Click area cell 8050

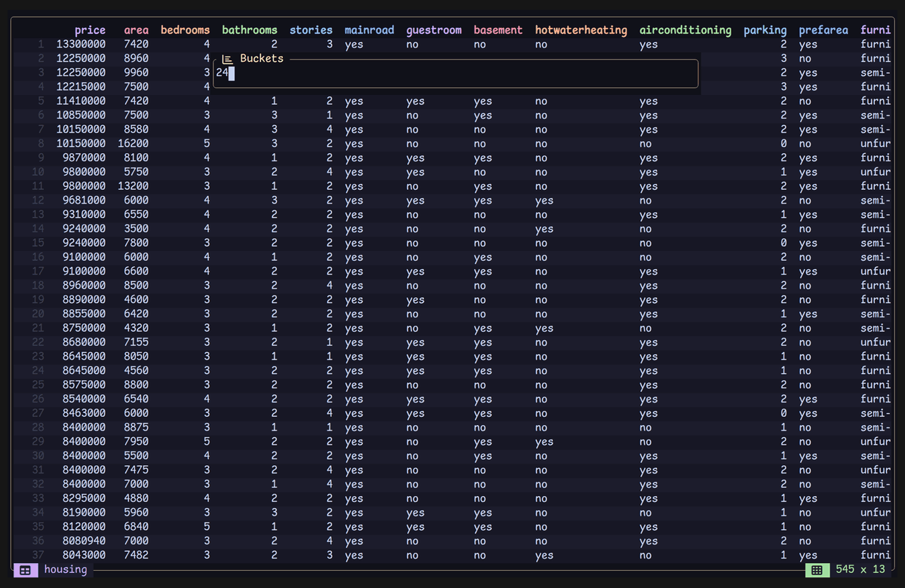[x=137, y=357]
